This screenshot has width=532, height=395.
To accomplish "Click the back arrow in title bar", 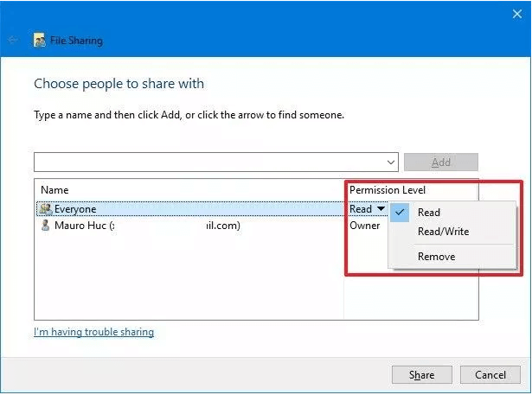I will tap(13, 40).
